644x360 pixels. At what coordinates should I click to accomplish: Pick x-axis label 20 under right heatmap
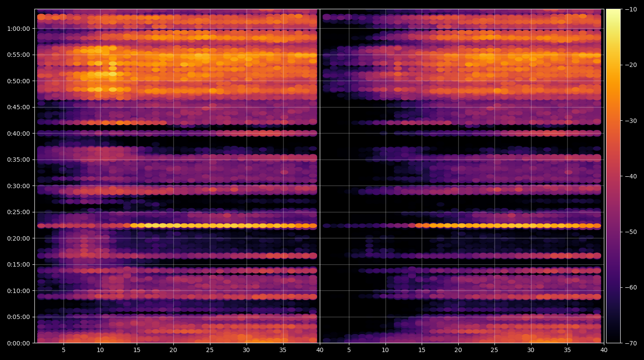pos(458,350)
